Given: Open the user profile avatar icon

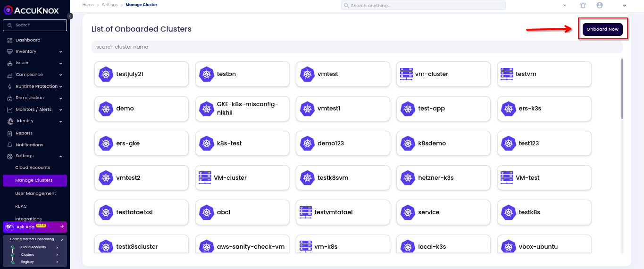Looking at the screenshot, I should (x=600, y=5).
